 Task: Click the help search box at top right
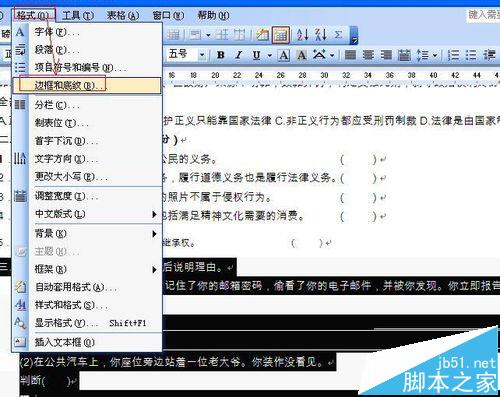click(x=483, y=15)
